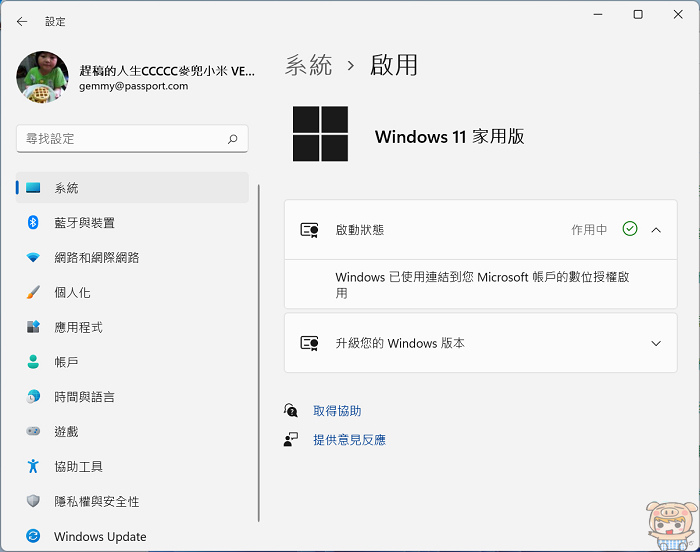Click the 尋找設定 search box
This screenshot has width=700, height=552.
[120, 139]
